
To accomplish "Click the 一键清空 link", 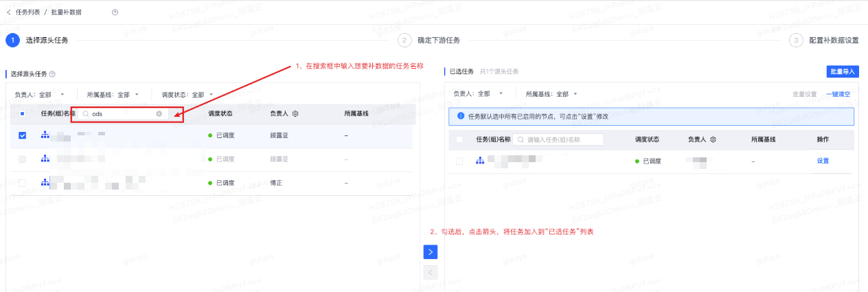I will (x=838, y=94).
